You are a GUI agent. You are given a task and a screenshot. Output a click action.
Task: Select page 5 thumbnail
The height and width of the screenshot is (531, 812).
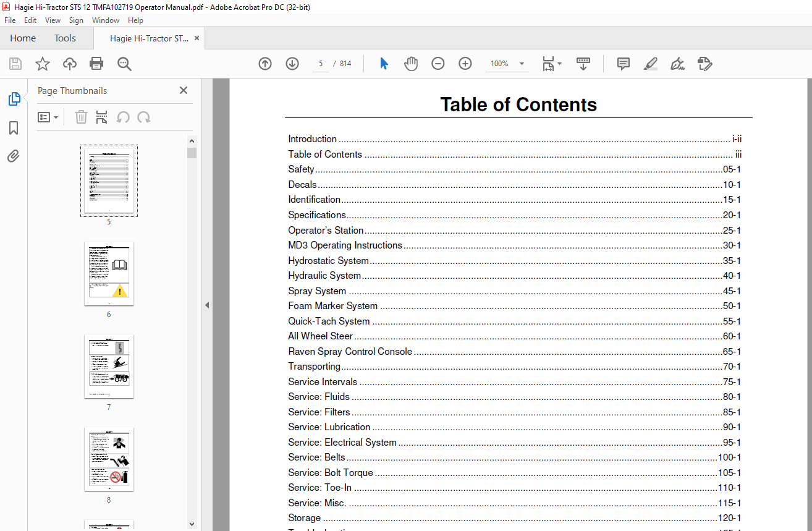[x=109, y=181]
